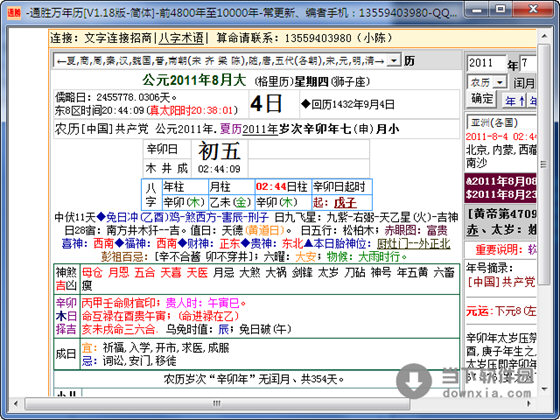
Task: Click the vertical scrollbar down arrow
Action: point(544,388)
